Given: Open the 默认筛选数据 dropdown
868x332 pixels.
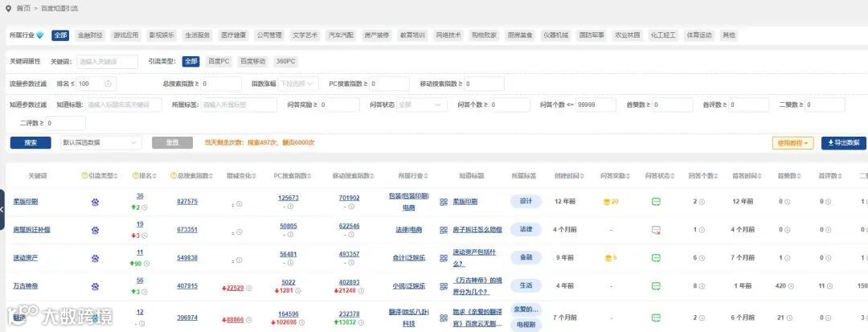Looking at the screenshot, I should (x=100, y=142).
